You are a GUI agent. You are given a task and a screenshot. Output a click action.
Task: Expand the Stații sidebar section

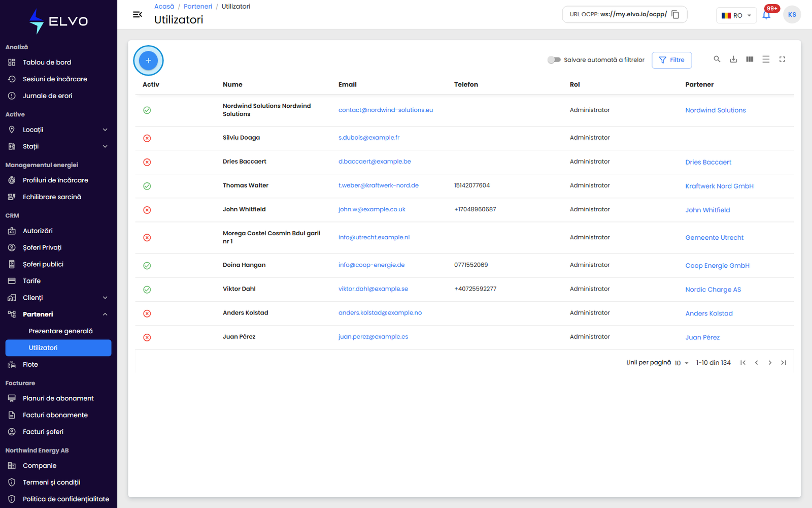58,146
